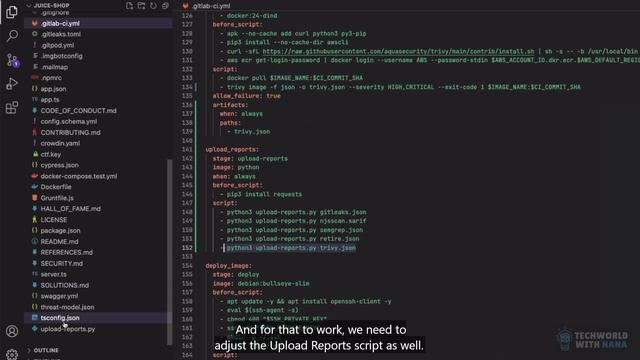Viewport: 640px width, 360px height.
Task: Click 'allow_failure: true' line
Action: (247, 96)
